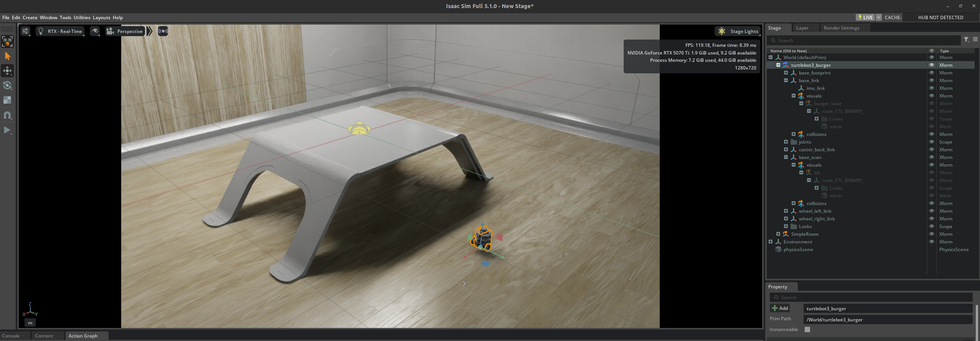Expand the caster_back_link node
Image resolution: width=980 pixels, height=341 pixels.
(x=786, y=149)
